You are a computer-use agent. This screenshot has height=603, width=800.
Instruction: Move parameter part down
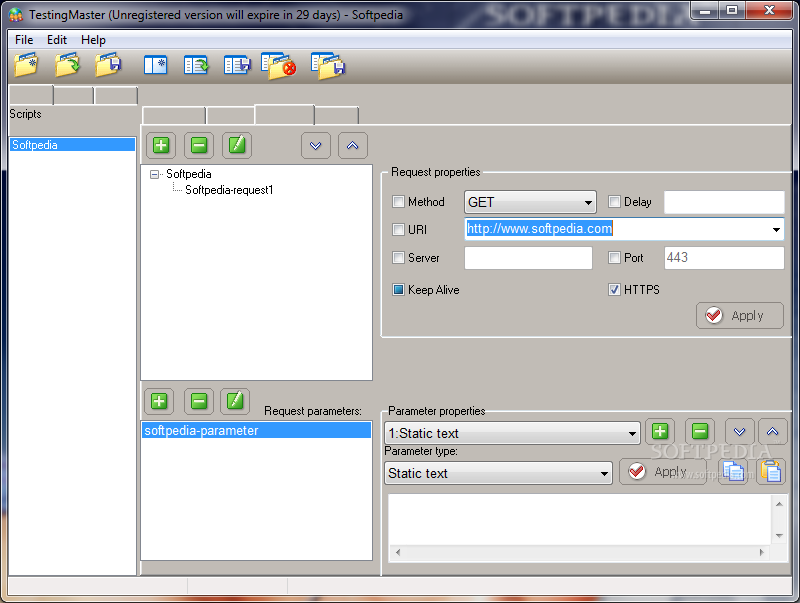740,432
